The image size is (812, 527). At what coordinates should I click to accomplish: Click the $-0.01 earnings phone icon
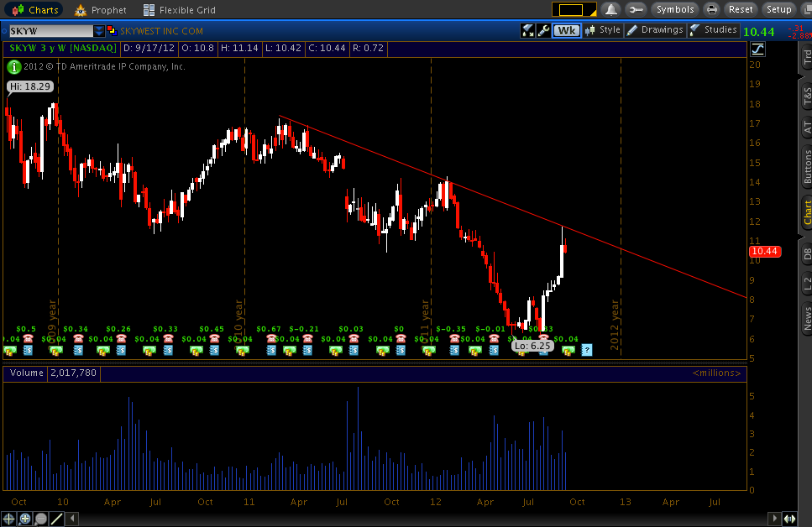pos(494,338)
